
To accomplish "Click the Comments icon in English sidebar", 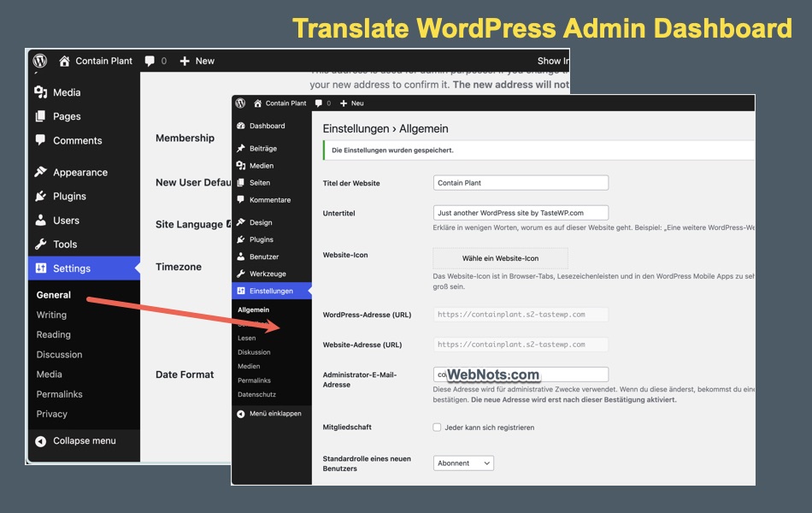I will click(x=40, y=139).
